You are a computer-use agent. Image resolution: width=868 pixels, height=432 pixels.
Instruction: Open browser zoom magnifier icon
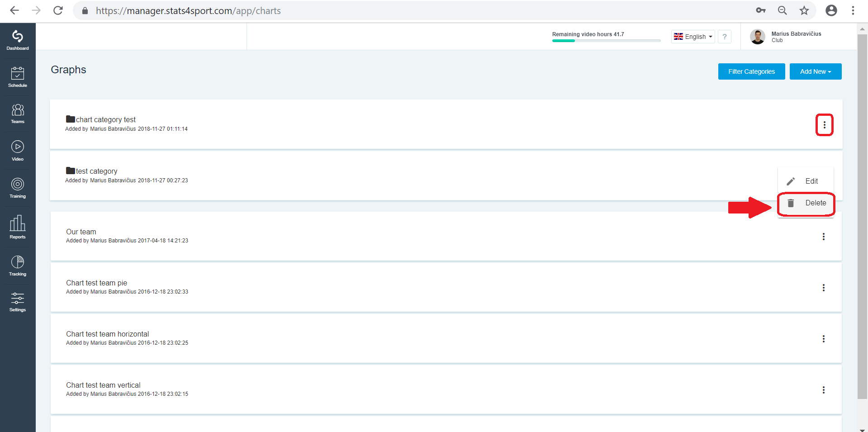pos(782,10)
